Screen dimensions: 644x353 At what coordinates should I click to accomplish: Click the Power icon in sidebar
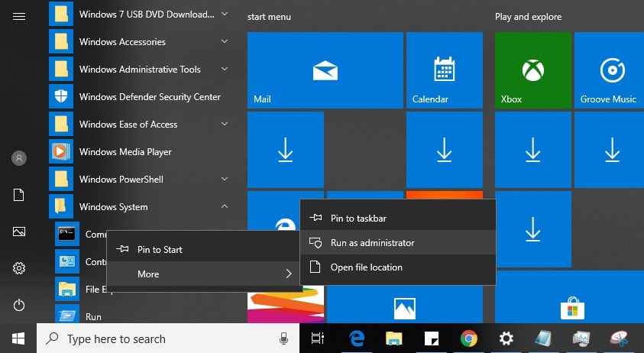[x=19, y=305]
